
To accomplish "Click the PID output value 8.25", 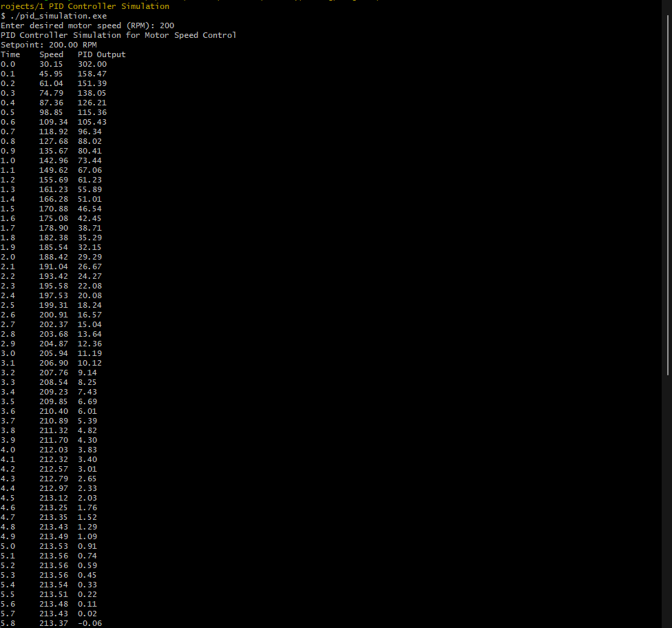I will 87,382.
